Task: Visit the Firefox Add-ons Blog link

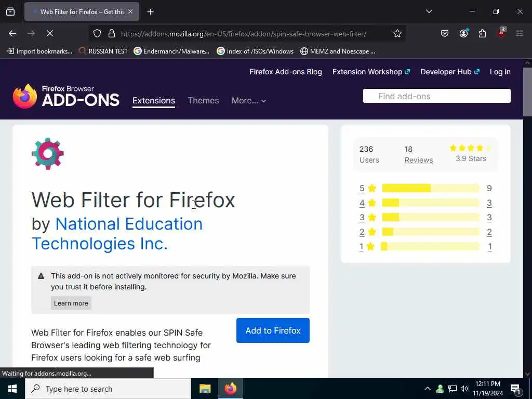Action: pos(286,72)
